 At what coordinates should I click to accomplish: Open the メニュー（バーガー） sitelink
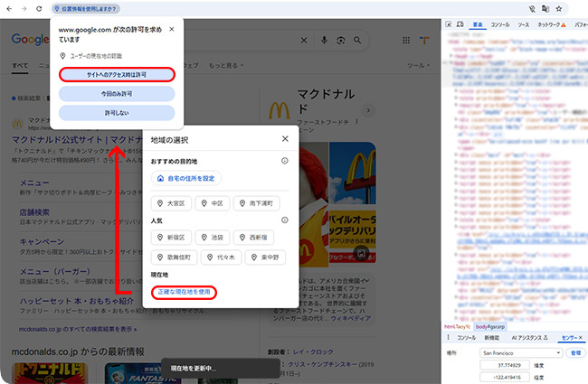pyautogui.click(x=55, y=271)
